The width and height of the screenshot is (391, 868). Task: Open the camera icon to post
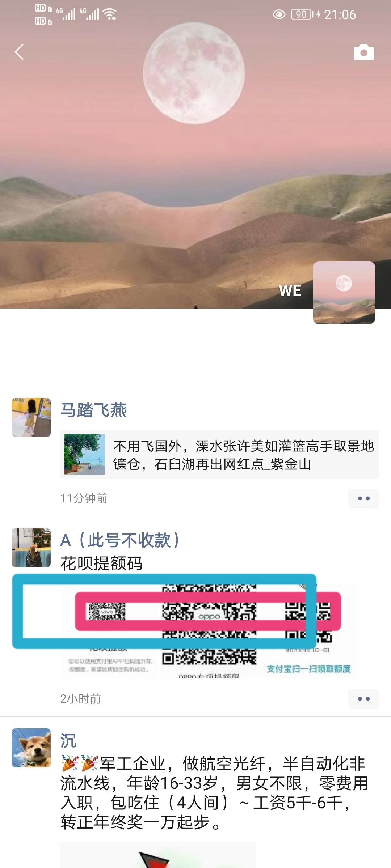(363, 52)
